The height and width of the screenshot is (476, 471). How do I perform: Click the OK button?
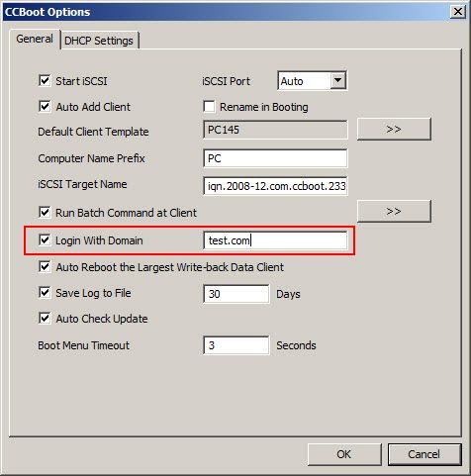point(344,454)
